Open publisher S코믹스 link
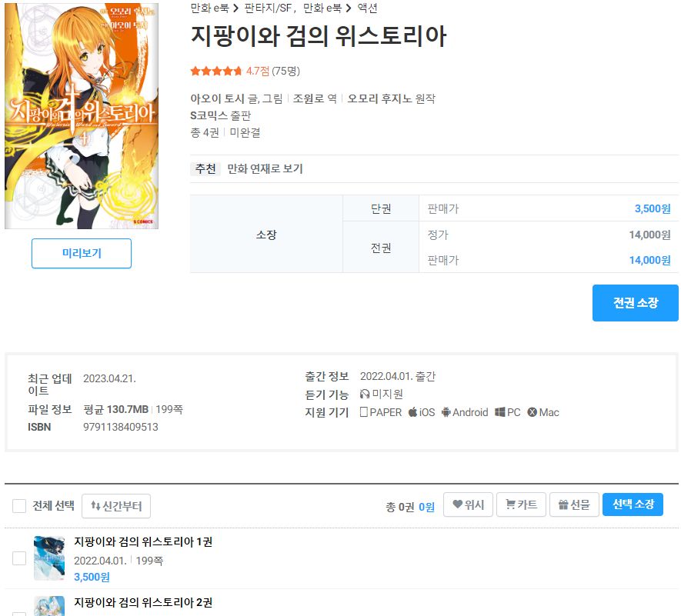This screenshot has width=681, height=616. [209, 115]
